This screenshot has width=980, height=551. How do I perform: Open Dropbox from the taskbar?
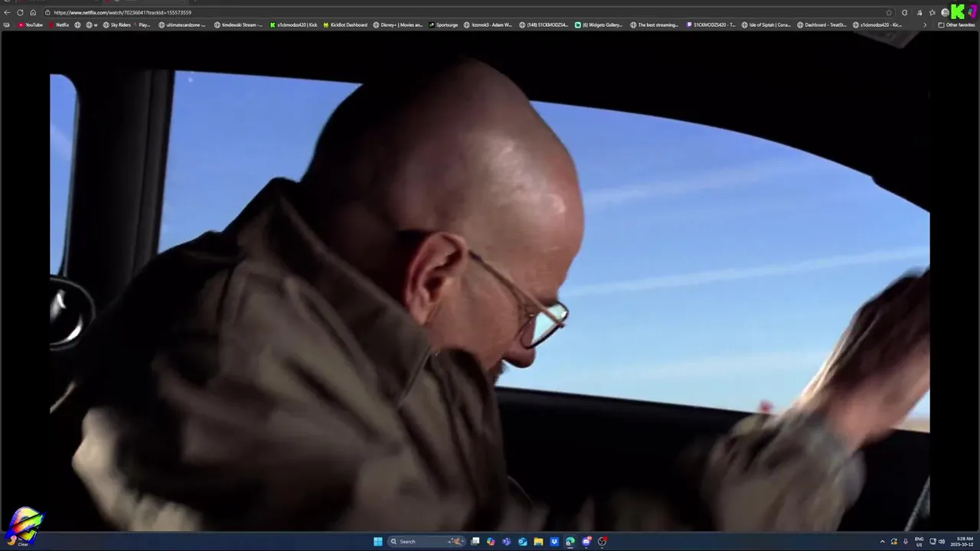pyautogui.click(x=554, y=541)
